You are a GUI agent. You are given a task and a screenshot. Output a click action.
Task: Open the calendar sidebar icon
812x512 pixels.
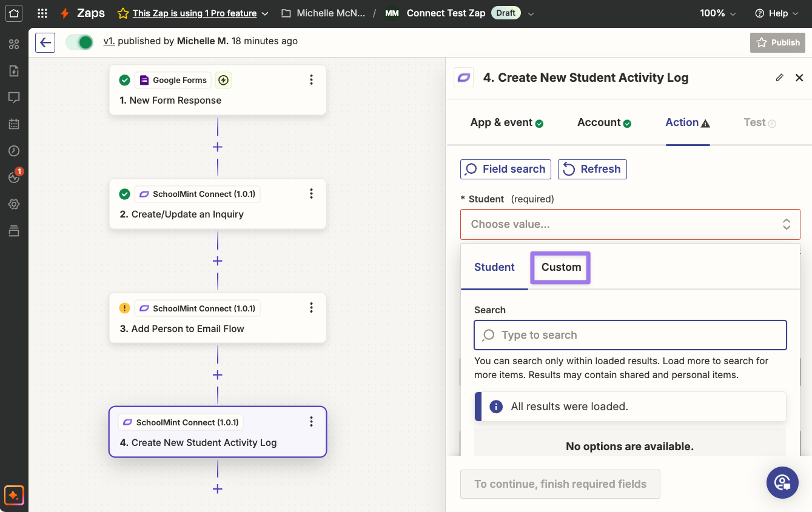coord(14,124)
